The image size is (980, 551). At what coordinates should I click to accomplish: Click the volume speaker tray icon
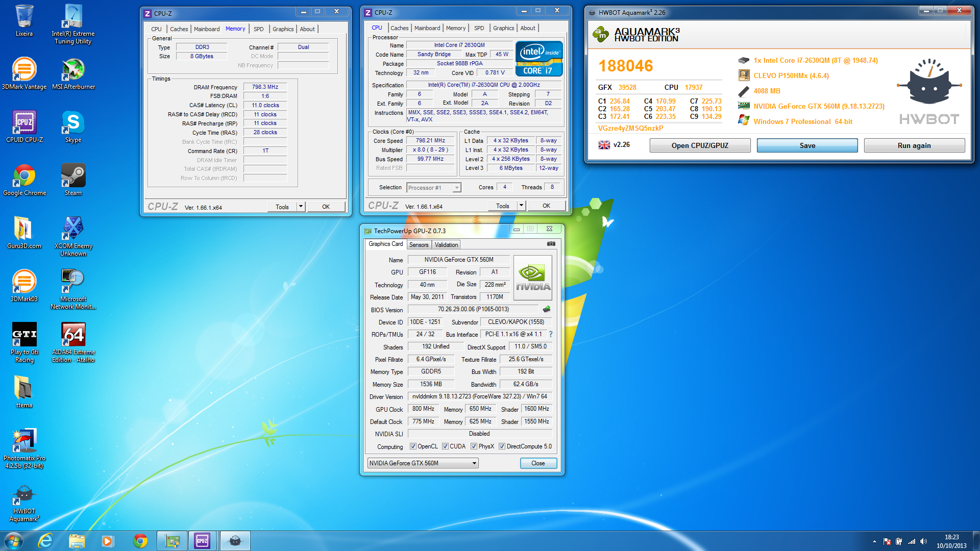(x=923, y=541)
